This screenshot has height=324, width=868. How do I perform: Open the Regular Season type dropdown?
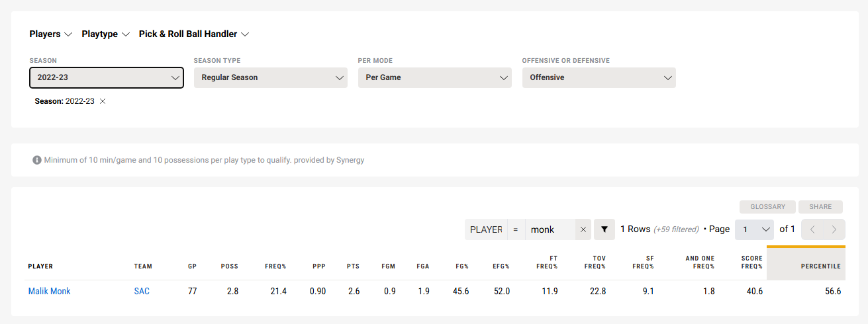(270, 77)
